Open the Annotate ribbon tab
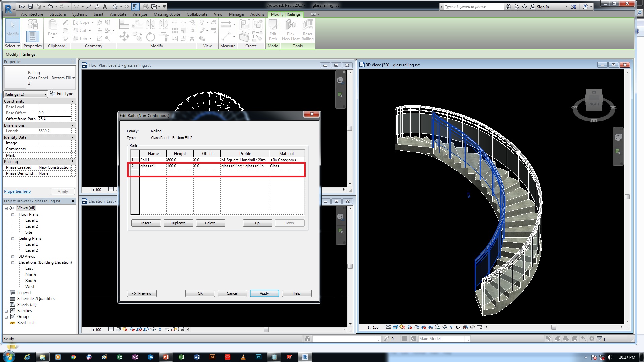The height and width of the screenshot is (362, 644). (x=118, y=14)
